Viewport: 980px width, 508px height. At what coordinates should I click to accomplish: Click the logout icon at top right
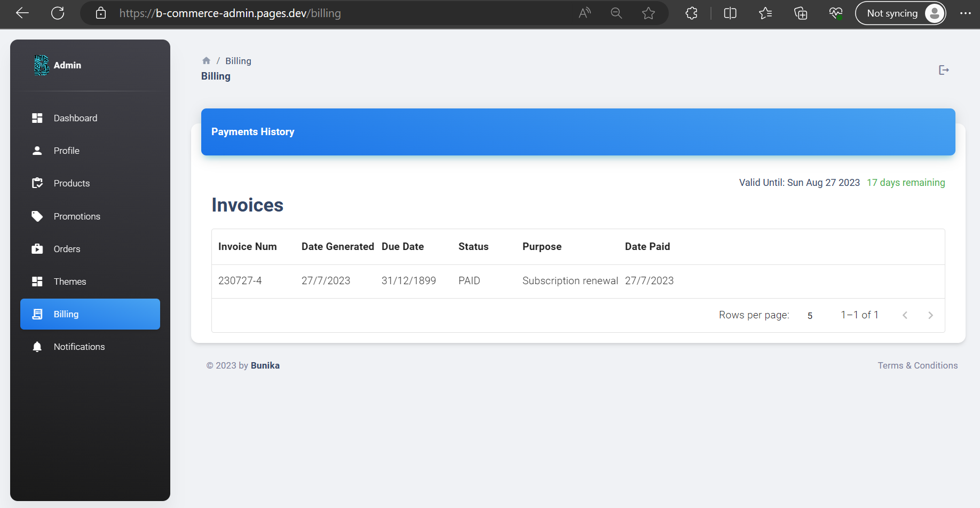point(944,69)
